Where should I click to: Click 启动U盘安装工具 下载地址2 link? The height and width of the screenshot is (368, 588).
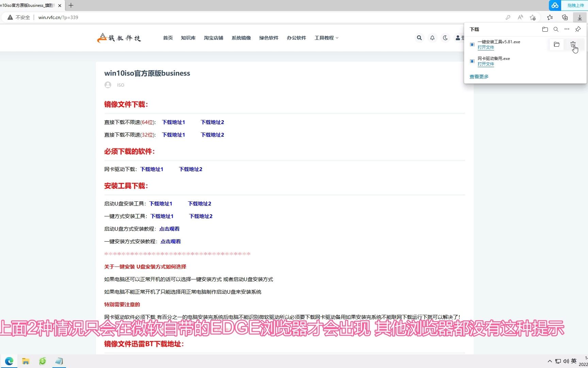[x=199, y=204]
